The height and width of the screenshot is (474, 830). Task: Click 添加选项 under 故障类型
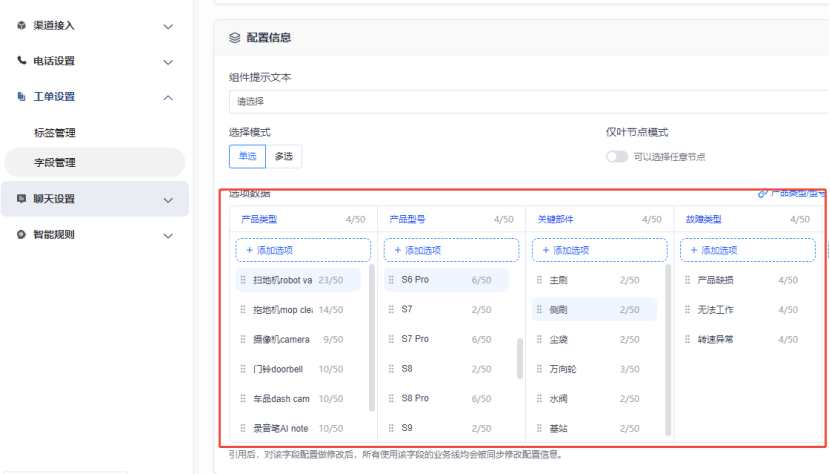click(x=748, y=250)
